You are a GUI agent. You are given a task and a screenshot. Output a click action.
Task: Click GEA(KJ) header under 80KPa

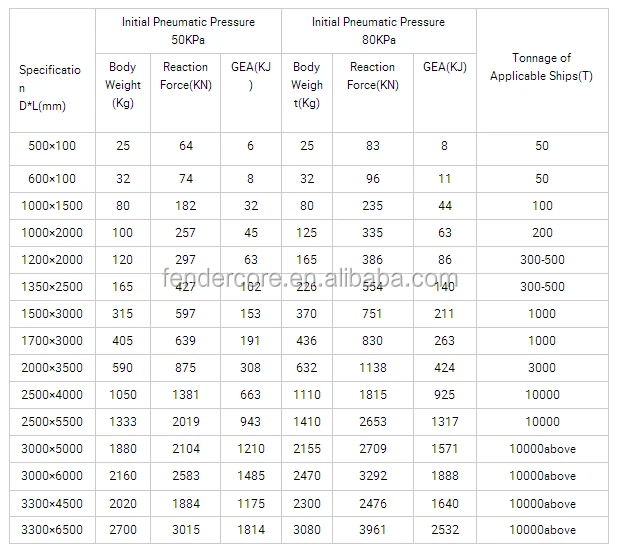pos(444,67)
